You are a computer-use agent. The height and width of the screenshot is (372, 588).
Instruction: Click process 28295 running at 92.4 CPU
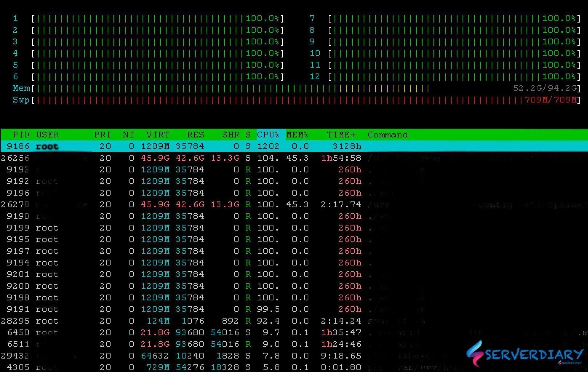[x=145, y=321]
